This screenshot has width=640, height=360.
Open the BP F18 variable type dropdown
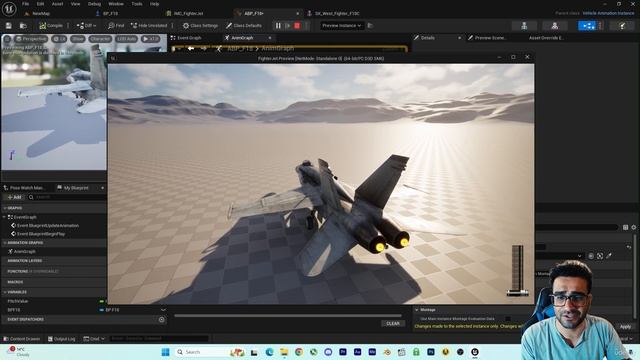(x=133, y=310)
